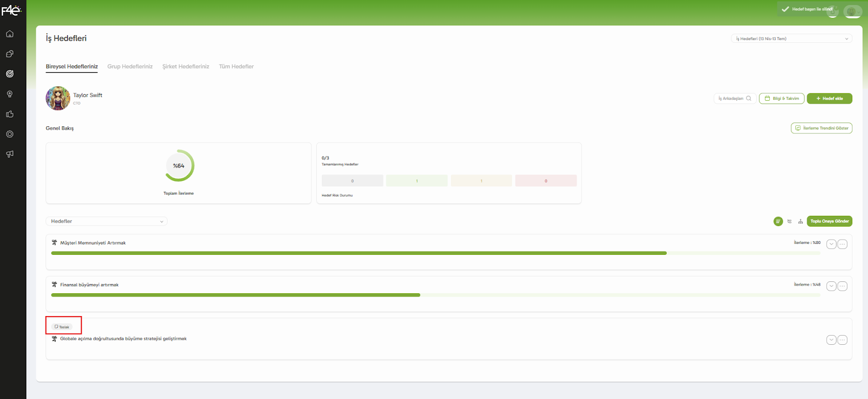Click the İş Arkadaşları search field

[x=735, y=99]
